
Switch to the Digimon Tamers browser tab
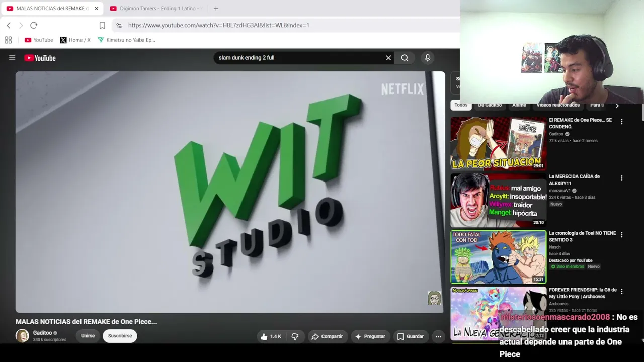pyautogui.click(x=155, y=8)
